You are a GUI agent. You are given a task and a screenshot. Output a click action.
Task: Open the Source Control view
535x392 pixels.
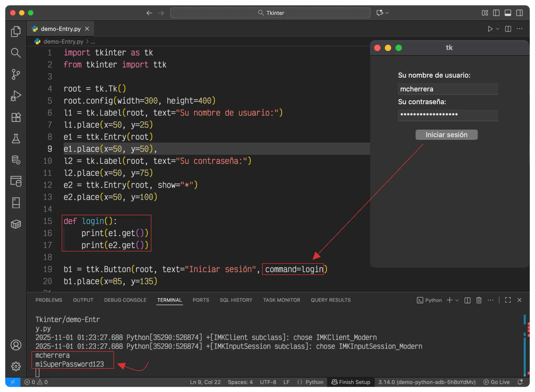(x=16, y=74)
